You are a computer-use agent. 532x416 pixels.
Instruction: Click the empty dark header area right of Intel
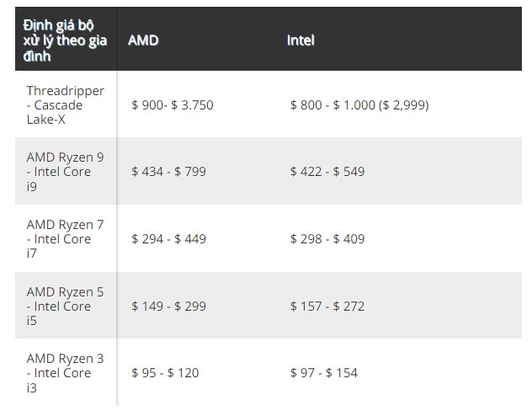[419, 39]
